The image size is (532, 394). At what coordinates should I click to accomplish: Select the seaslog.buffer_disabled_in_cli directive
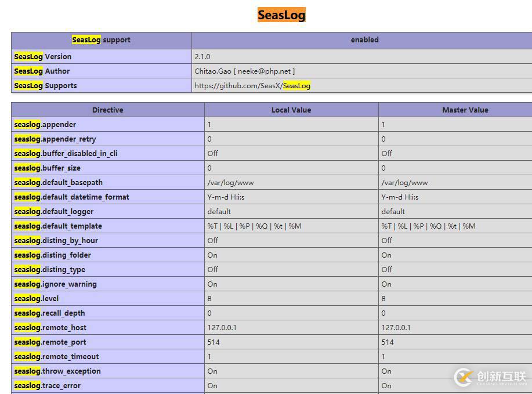pos(66,154)
